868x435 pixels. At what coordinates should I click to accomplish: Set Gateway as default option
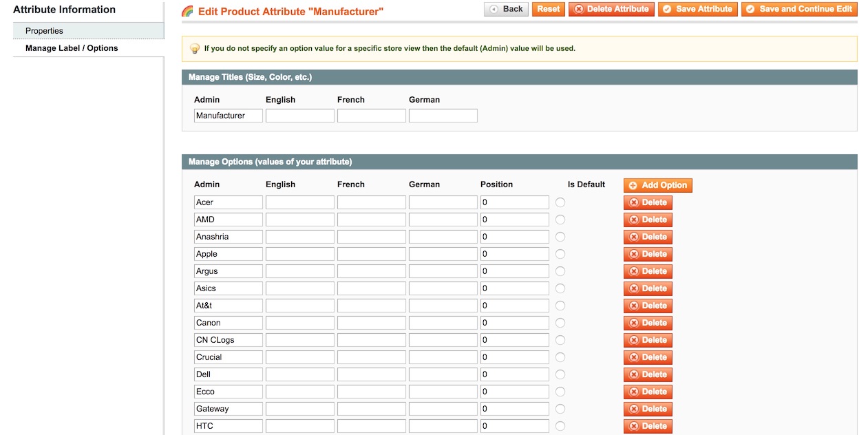560,409
